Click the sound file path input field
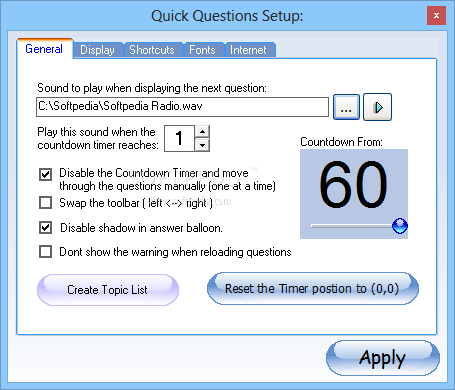The height and width of the screenshot is (390, 455). point(182,107)
